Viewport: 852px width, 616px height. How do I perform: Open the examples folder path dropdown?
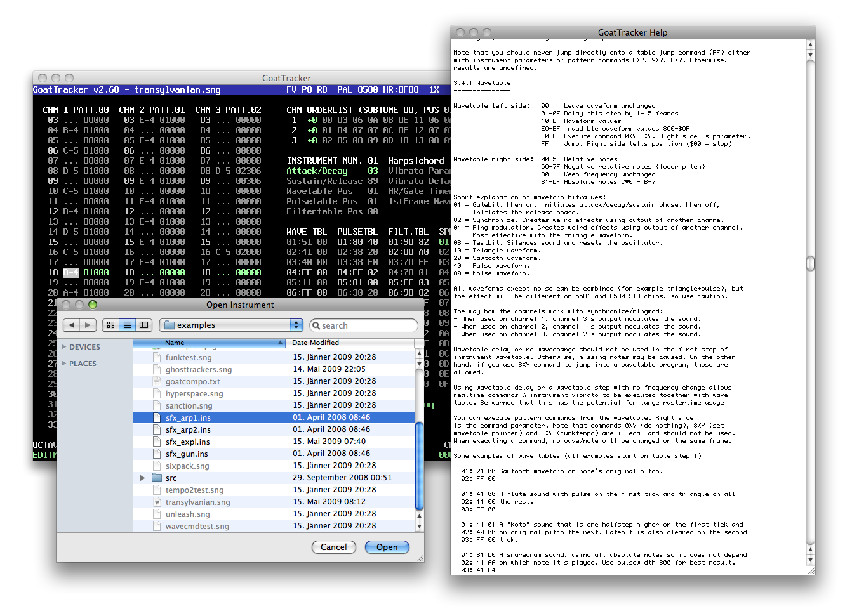click(232, 325)
